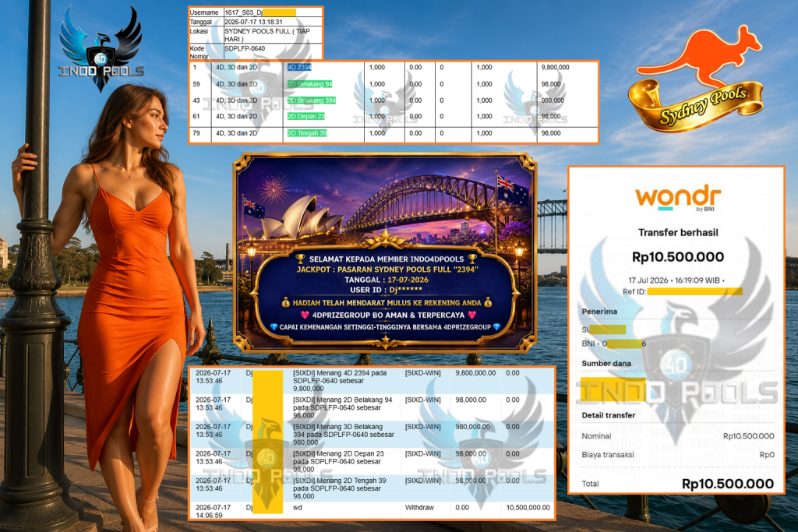This screenshot has width=798, height=532.
Task: Click the Menang 2D Depan 23 transaction description
Action: coord(338,461)
